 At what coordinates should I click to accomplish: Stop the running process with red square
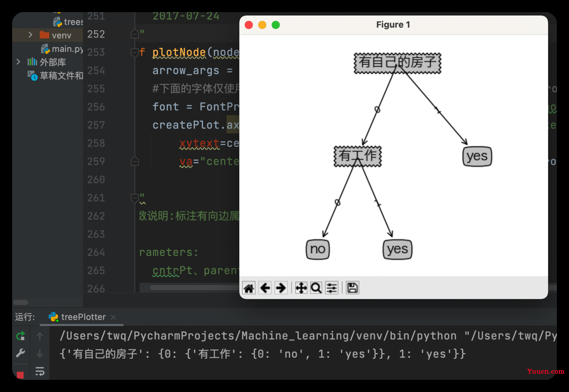click(x=20, y=375)
